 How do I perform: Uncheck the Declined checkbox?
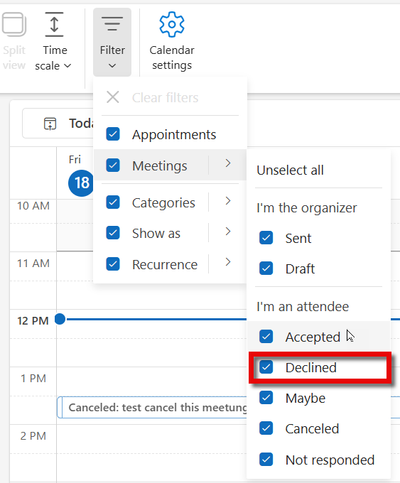pos(266,367)
